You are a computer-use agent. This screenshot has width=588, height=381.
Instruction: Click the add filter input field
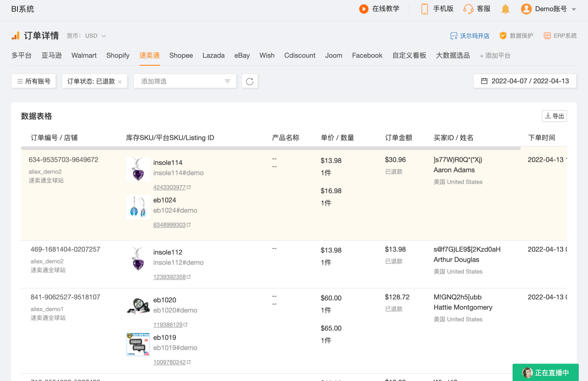click(x=180, y=81)
